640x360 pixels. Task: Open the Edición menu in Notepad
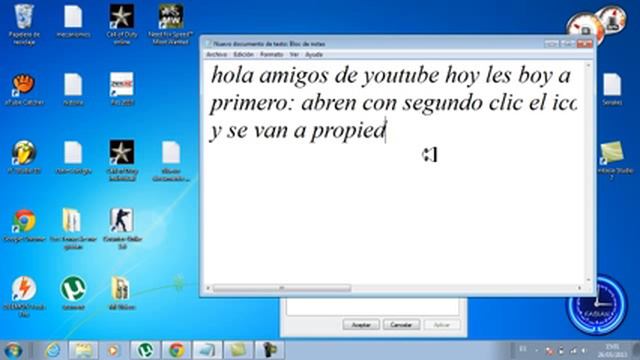pyautogui.click(x=243, y=54)
